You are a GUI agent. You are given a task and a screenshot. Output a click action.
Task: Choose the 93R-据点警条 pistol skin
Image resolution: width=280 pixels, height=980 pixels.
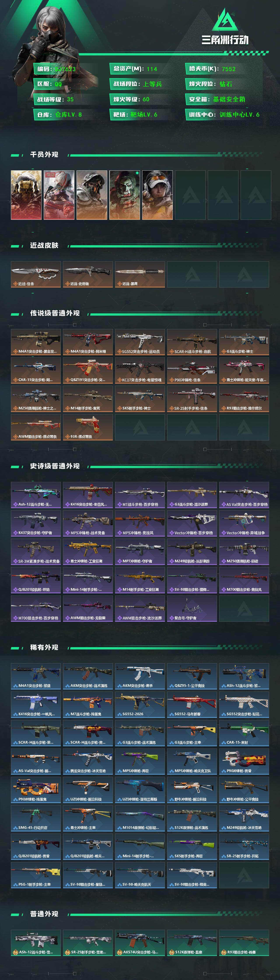coord(88,427)
